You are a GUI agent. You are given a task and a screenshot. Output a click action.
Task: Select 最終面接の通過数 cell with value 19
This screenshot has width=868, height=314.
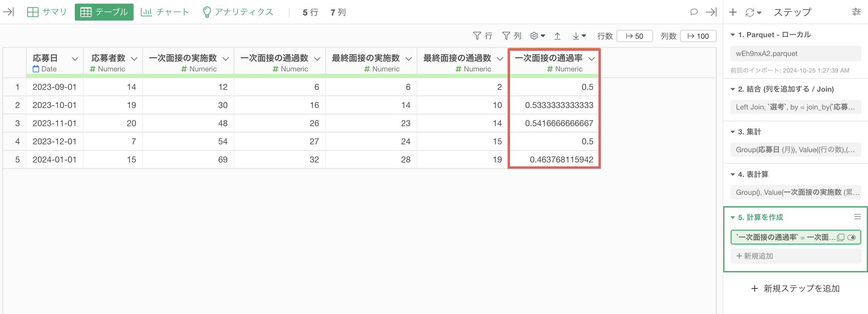tap(463, 160)
